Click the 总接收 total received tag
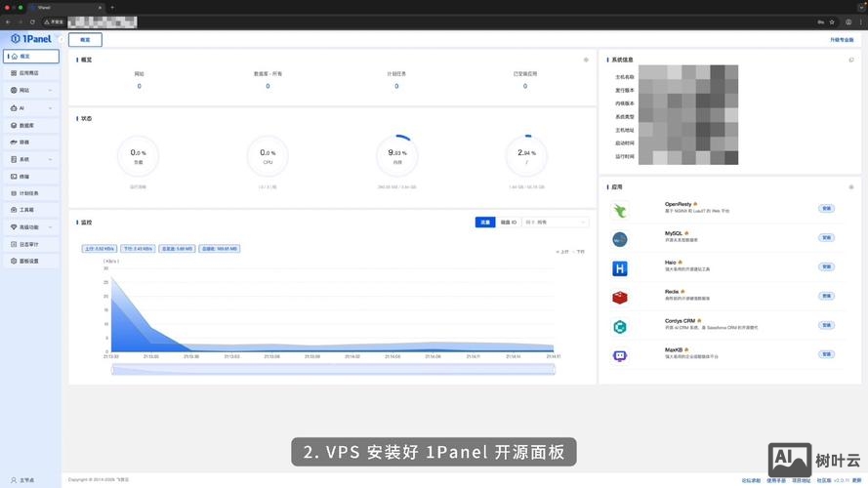Screen dimensions: 868x488 point(220,249)
